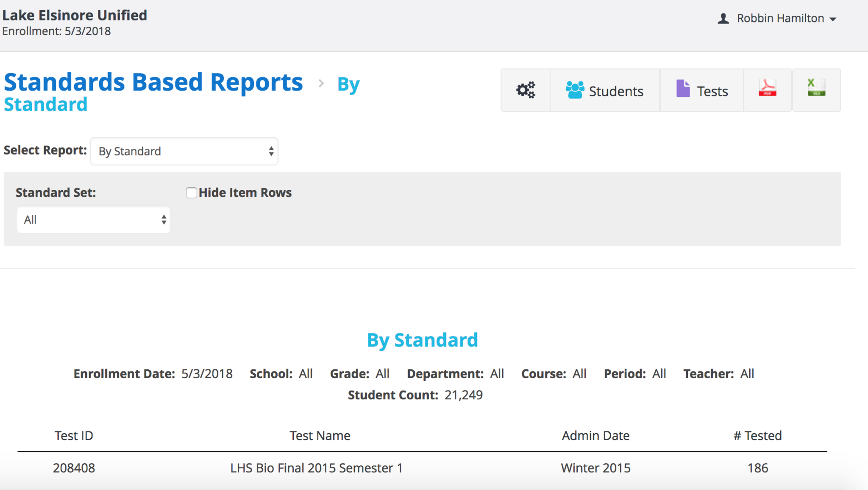The image size is (868, 490).
Task: Expand Robbin Hamilton user menu arrow
Action: click(833, 19)
